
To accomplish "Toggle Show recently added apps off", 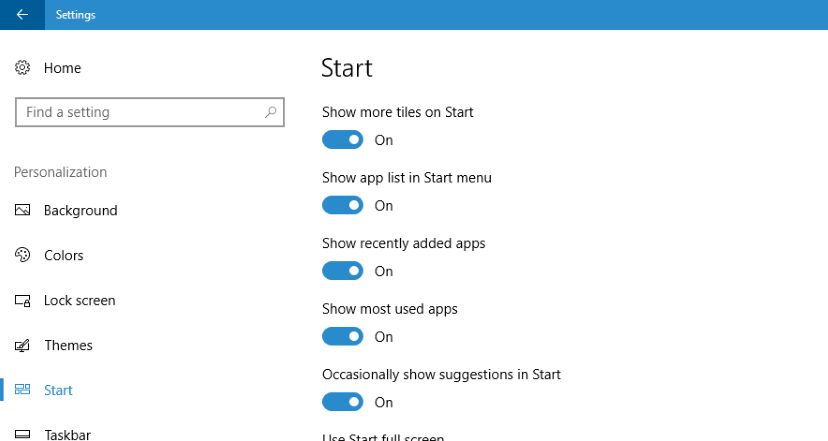I will [x=343, y=271].
